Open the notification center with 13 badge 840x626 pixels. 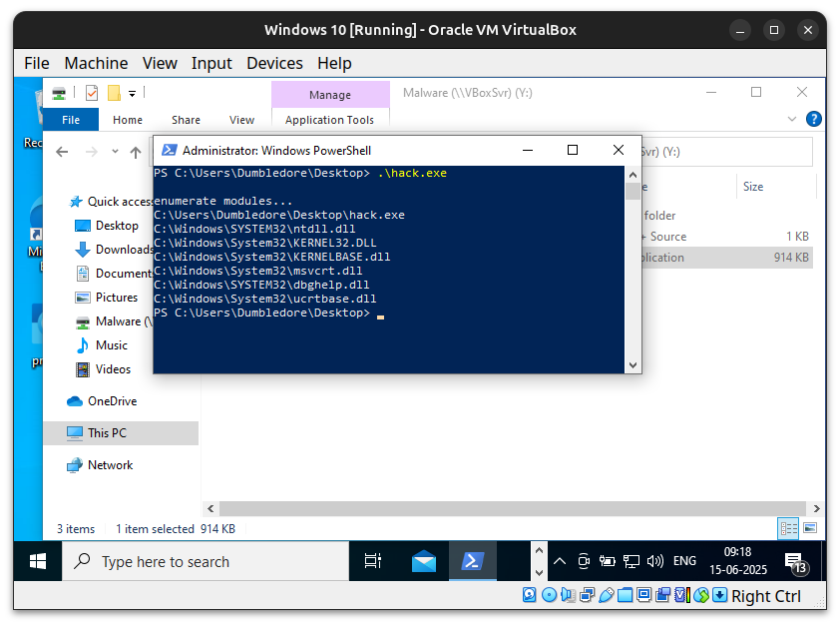(795, 563)
